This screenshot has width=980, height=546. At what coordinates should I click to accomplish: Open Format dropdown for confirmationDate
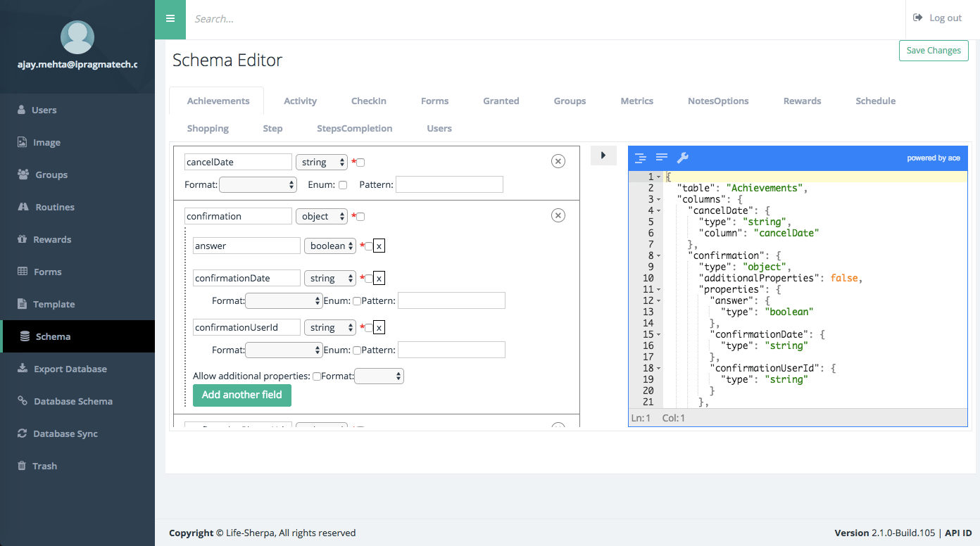[x=284, y=300]
